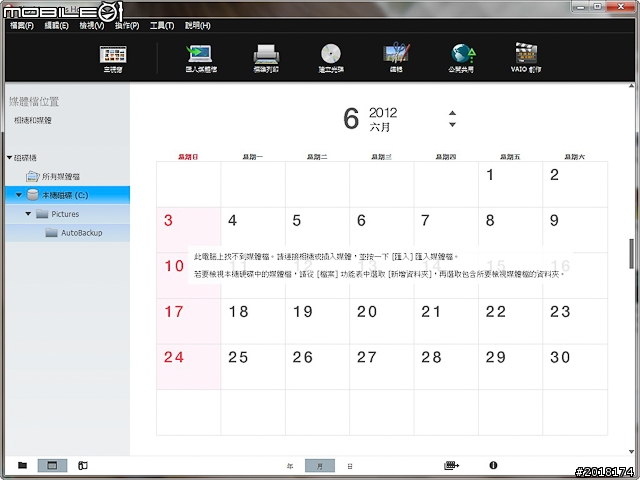Screen dimensions: 640x480
Task: Click the info icon in bottom bar
Action: 493,466
